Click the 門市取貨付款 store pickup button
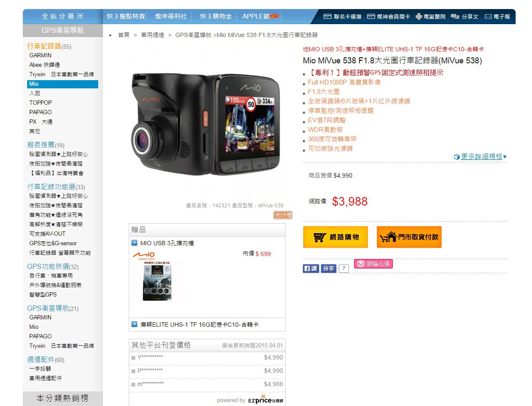 pos(409,237)
